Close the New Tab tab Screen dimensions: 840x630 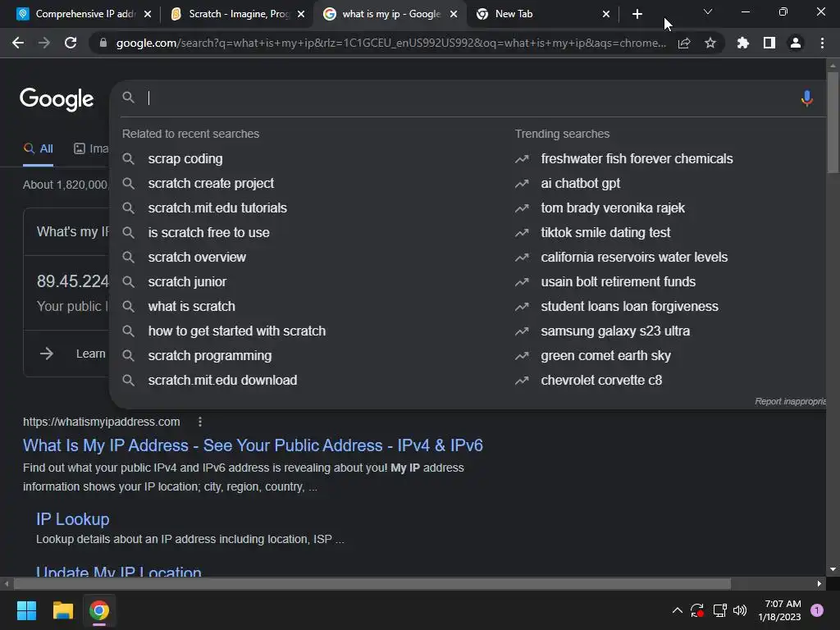[606, 15]
